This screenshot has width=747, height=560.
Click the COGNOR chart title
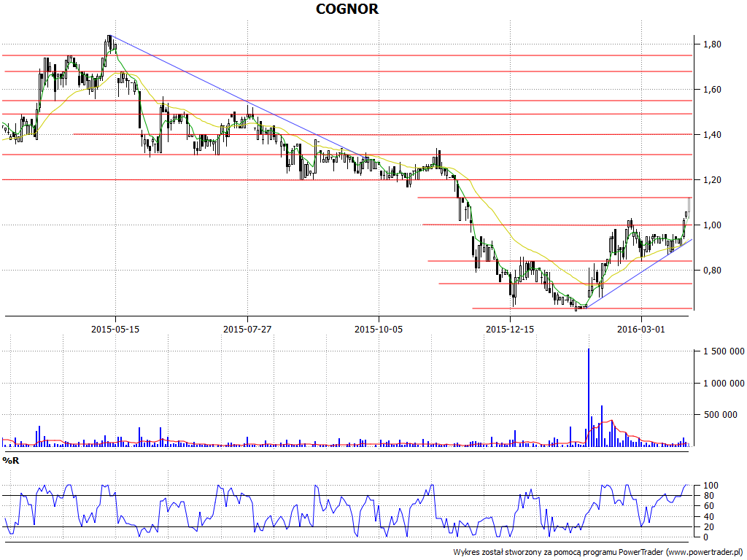[347, 9]
